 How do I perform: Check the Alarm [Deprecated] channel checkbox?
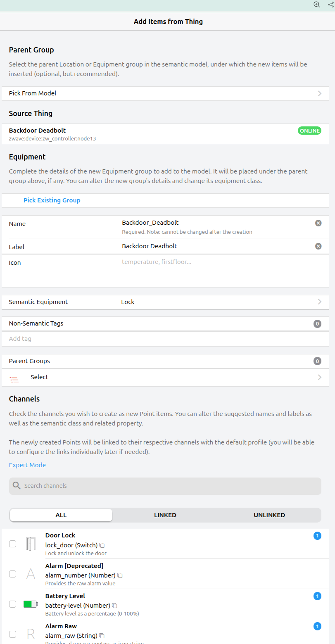(13, 574)
